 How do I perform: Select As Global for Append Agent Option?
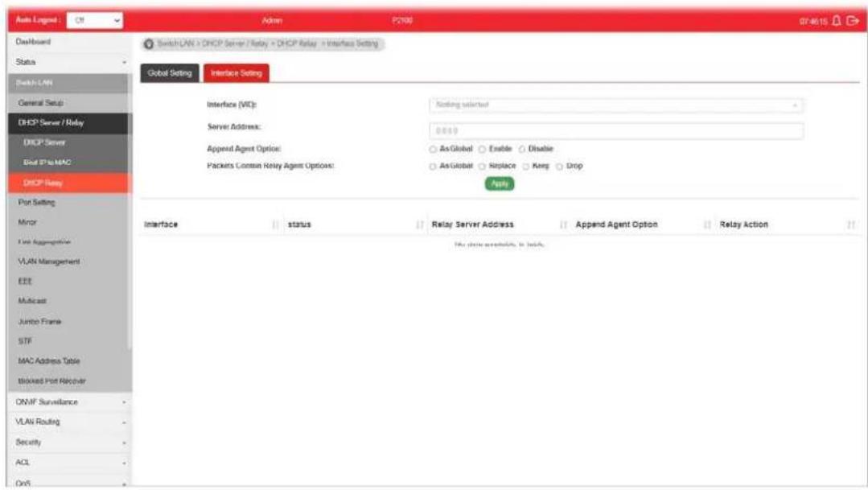(433, 149)
